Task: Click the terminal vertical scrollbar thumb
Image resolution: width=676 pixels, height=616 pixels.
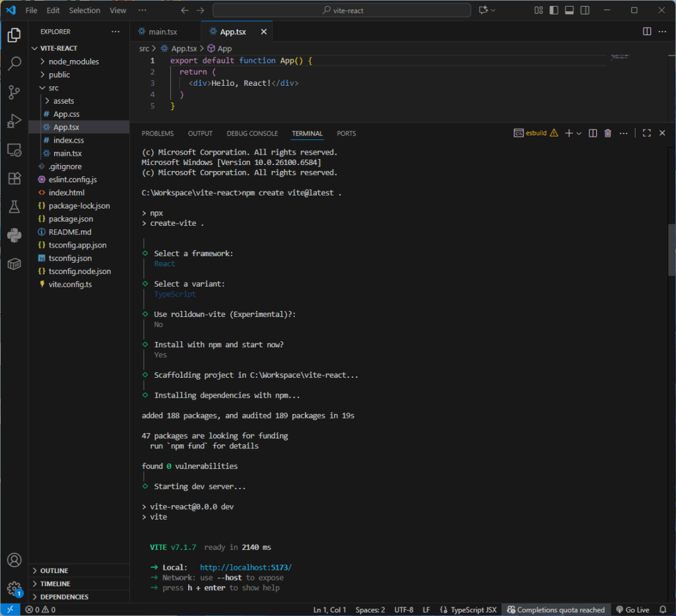Action: point(672,250)
